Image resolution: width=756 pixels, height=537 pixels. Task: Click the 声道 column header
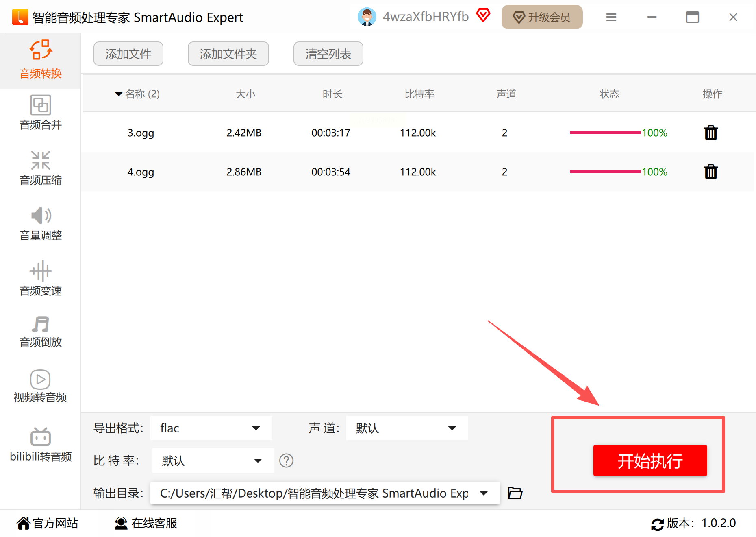[506, 94]
